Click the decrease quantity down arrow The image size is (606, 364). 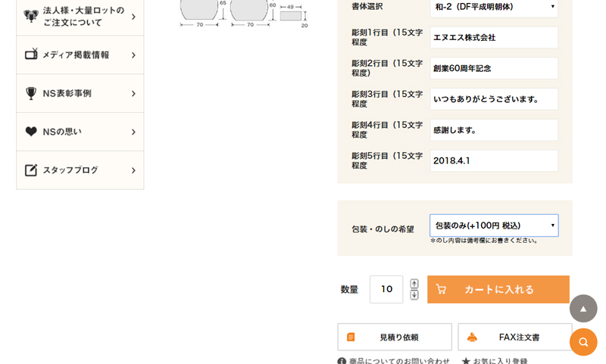click(x=414, y=295)
